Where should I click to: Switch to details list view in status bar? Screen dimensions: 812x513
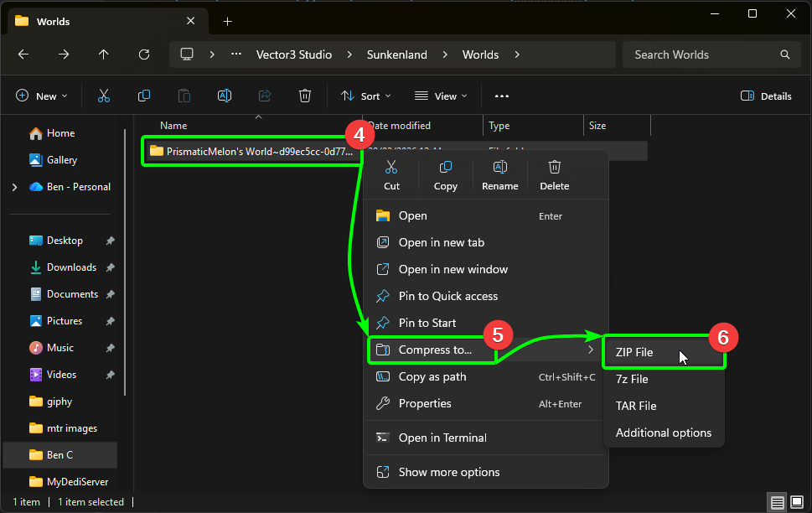pyautogui.click(x=778, y=502)
